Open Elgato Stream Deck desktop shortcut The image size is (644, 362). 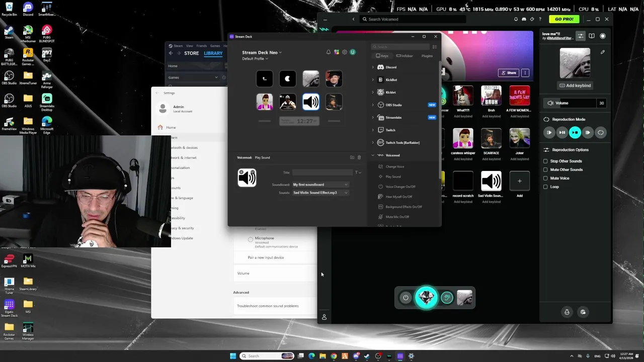coord(9,308)
